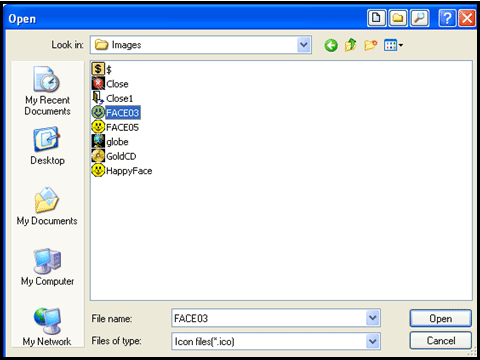Select the globe icon file

click(110, 141)
